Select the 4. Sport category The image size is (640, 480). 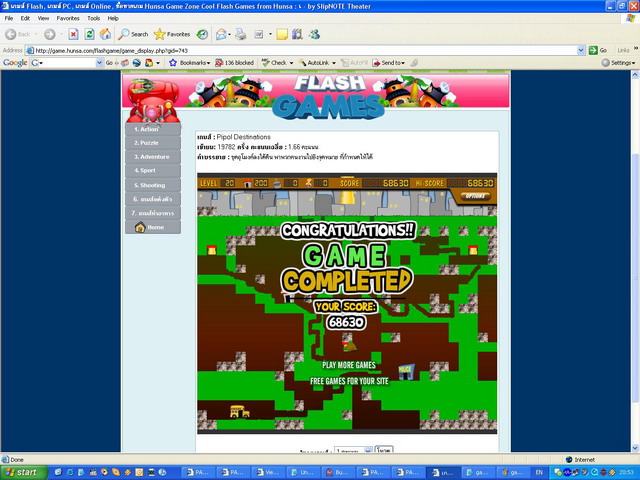pos(153,171)
